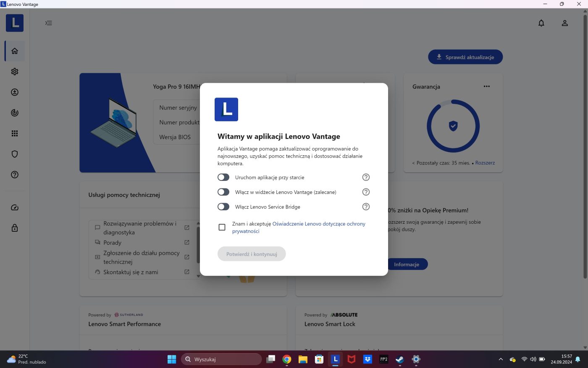Click the Lenovo Smart Performance heading
Image resolution: width=588 pixels, height=368 pixels.
(125, 324)
